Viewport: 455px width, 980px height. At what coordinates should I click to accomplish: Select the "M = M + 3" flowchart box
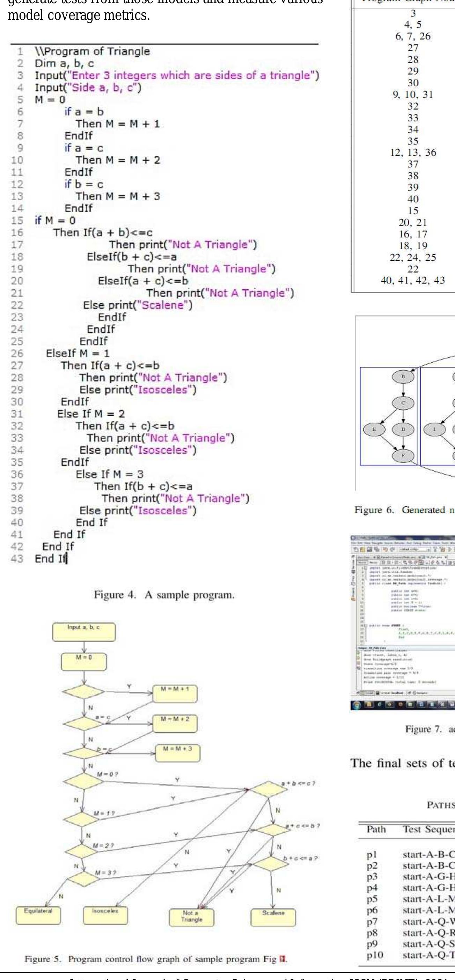coord(177,753)
